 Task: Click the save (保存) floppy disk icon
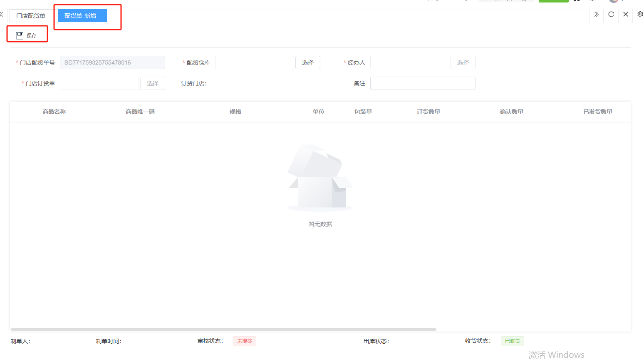tap(20, 36)
